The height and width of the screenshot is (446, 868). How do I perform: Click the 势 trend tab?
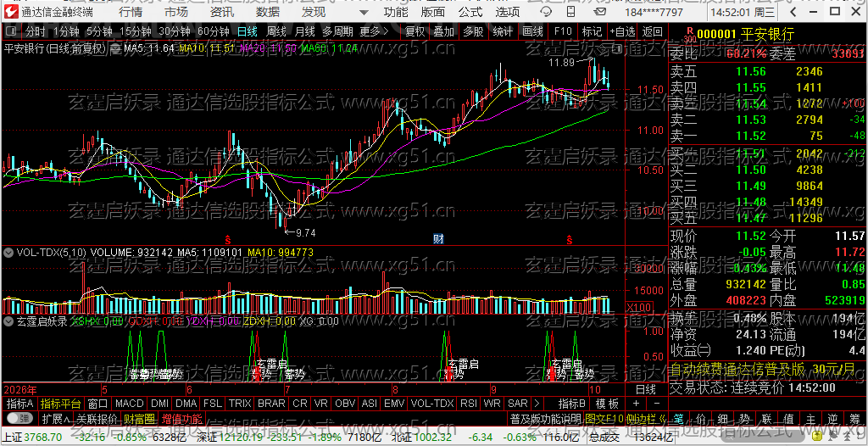pyautogui.click(x=744, y=418)
